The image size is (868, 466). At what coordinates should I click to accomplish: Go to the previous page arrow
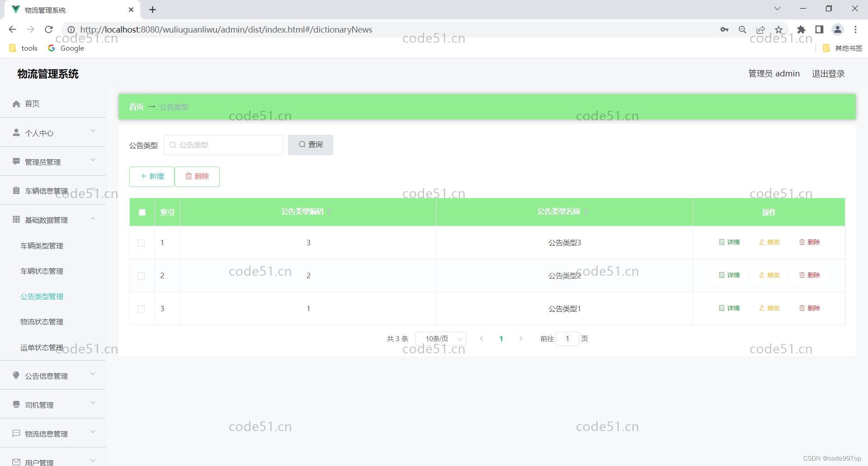pyautogui.click(x=481, y=338)
